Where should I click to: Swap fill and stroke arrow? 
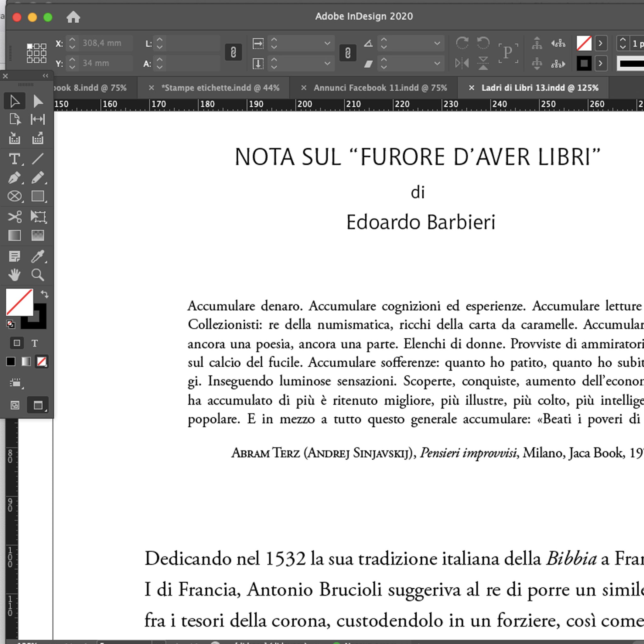[x=45, y=294]
